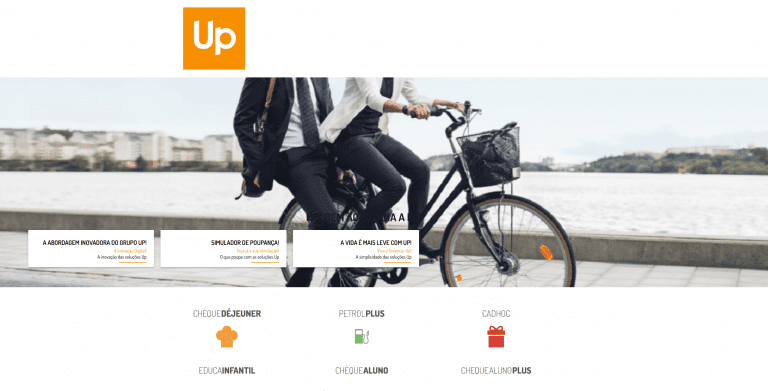Visit the Chèque Aluno product link
Viewport: 768px width, 391px height.
[361, 370]
